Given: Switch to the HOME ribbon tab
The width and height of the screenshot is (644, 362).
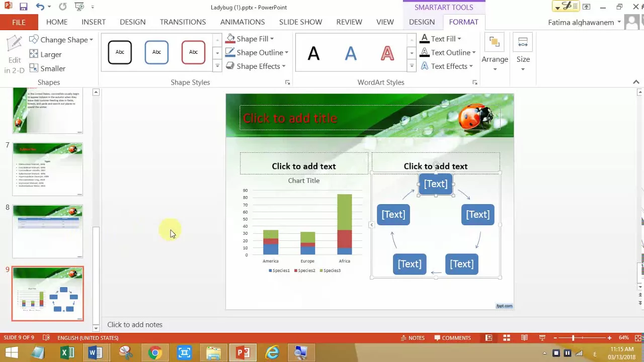Looking at the screenshot, I should click(x=57, y=22).
